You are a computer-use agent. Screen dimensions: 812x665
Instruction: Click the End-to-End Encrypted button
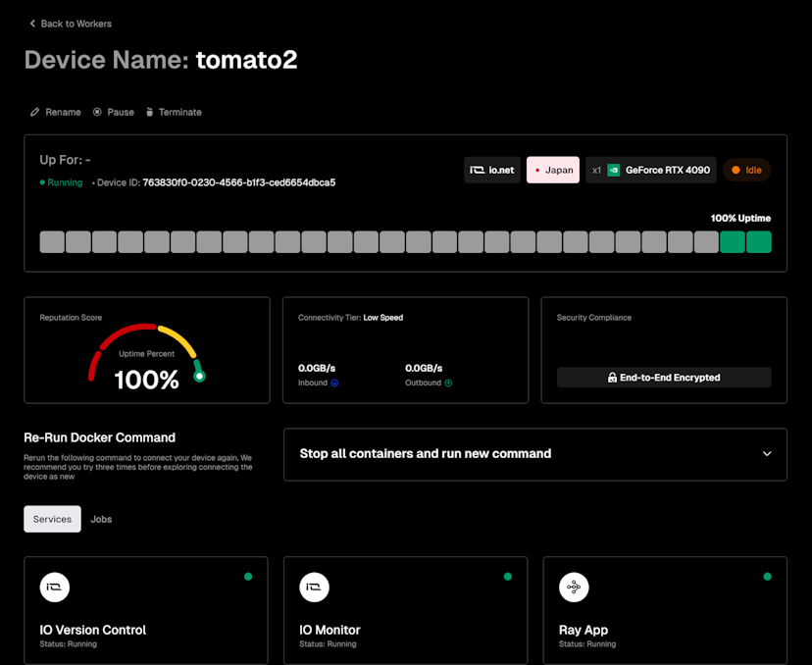[664, 377]
